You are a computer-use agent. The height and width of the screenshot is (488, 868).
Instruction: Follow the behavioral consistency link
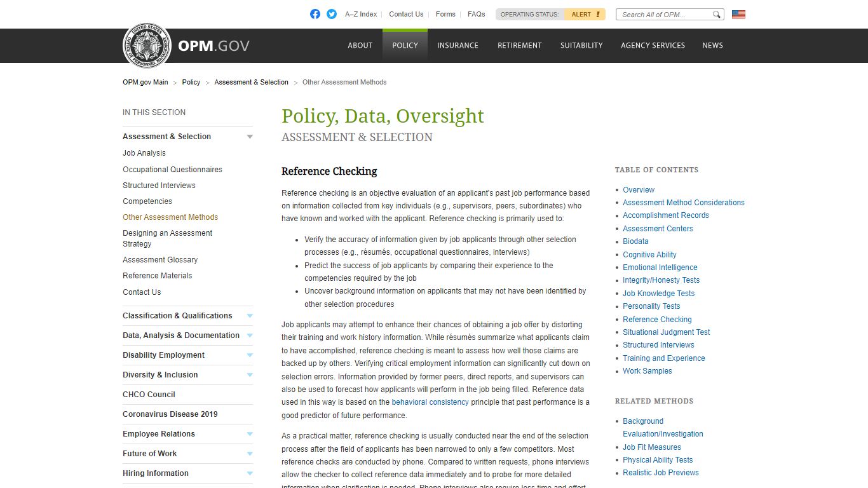tap(430, 402)
